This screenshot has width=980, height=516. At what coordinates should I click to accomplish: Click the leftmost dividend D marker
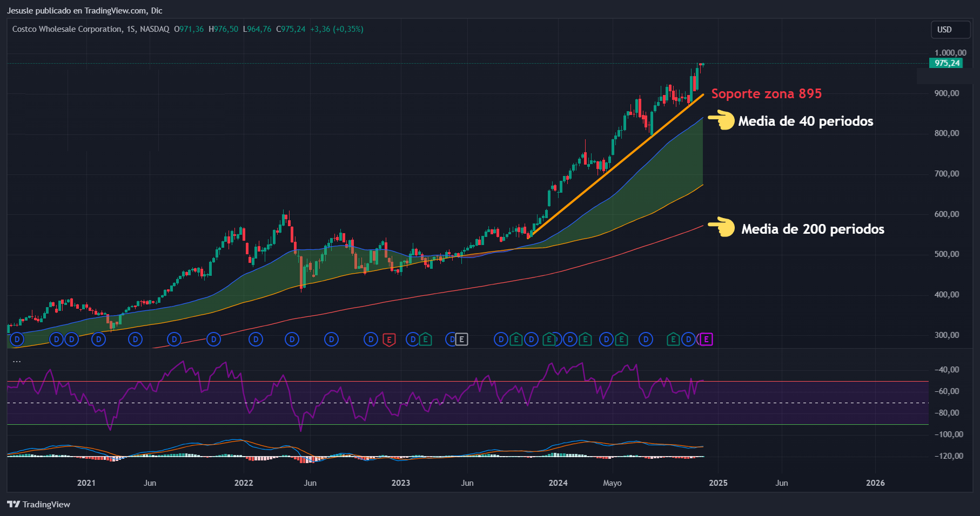(17, 340)
